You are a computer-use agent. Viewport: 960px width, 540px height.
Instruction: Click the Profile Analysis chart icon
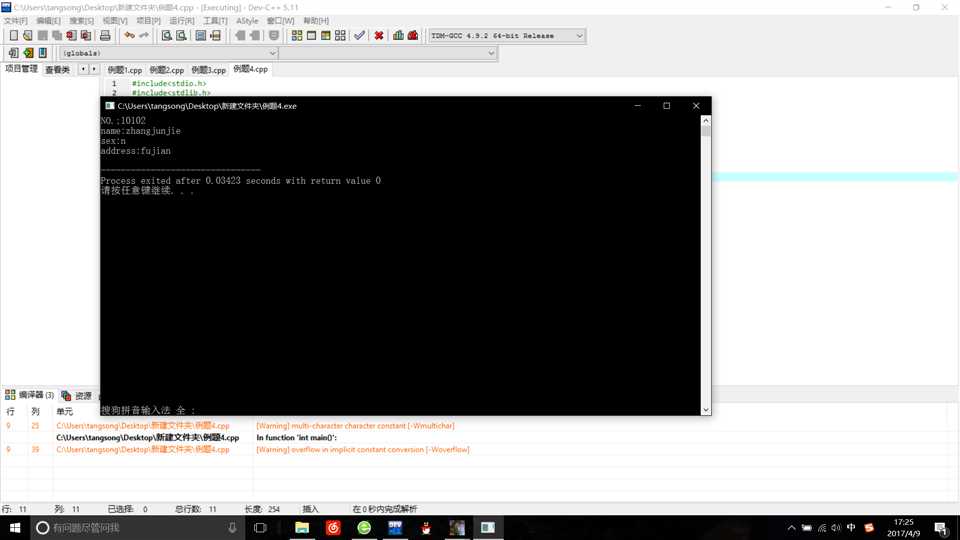[x=399, y=36]
